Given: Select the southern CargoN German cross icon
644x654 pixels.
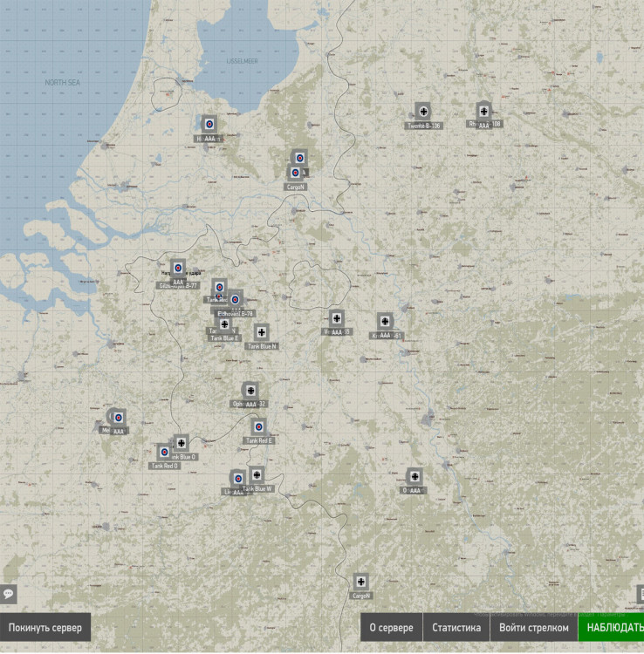Looking at the screenshot, I should [x=361, y=582].
